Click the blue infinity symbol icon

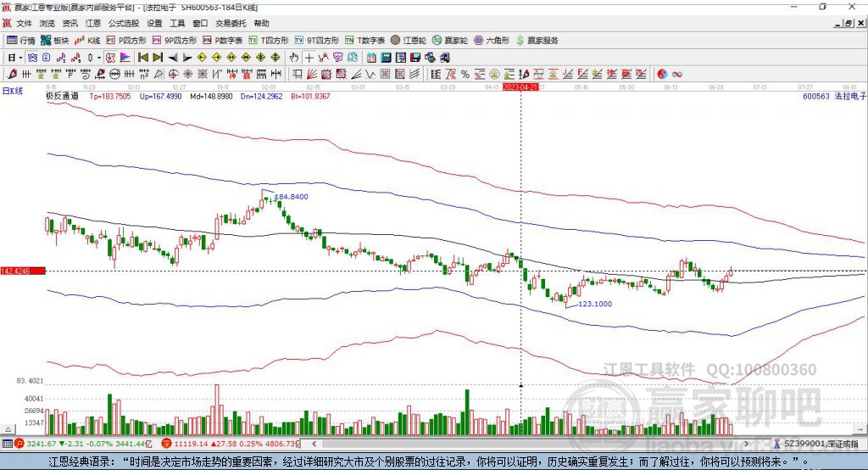point(677,75)
